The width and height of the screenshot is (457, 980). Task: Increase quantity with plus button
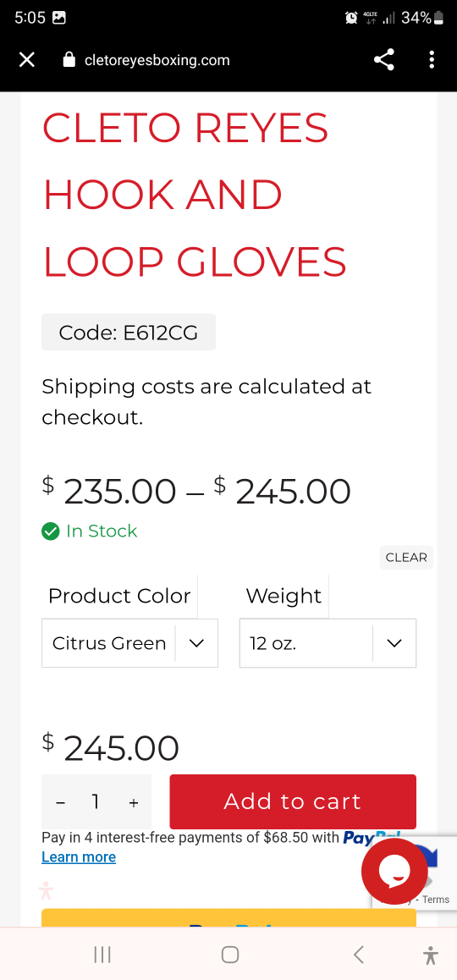point(133,802)
